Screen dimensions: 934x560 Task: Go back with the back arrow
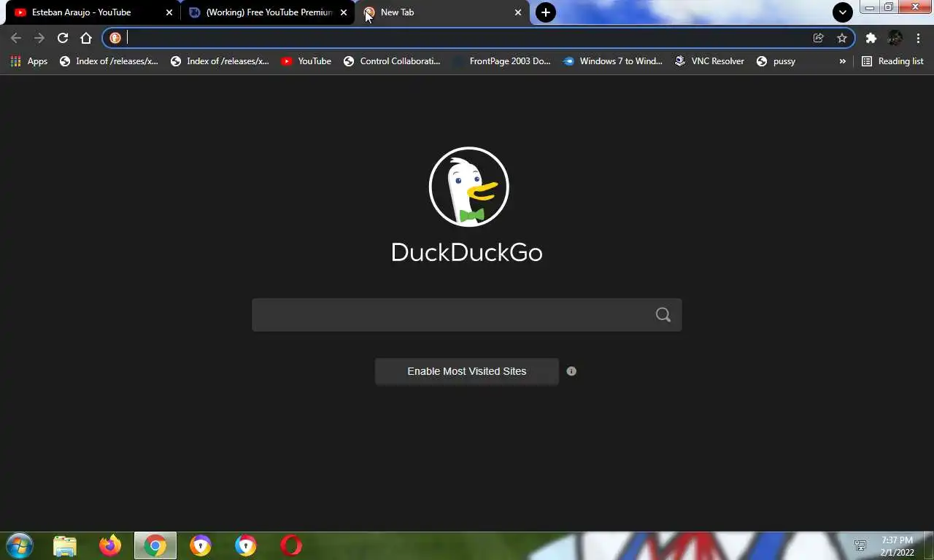16,38
